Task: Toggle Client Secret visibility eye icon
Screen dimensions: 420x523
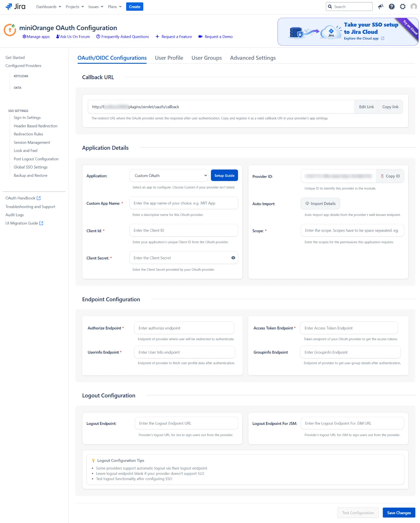Action: pos(233,258)
